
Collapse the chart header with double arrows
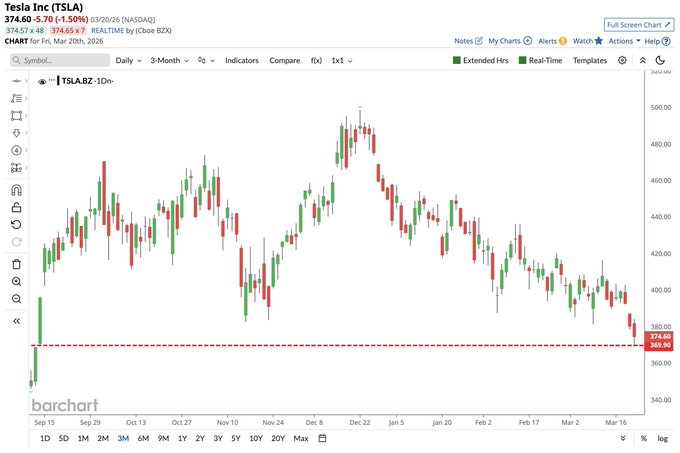tap(643, 60)
